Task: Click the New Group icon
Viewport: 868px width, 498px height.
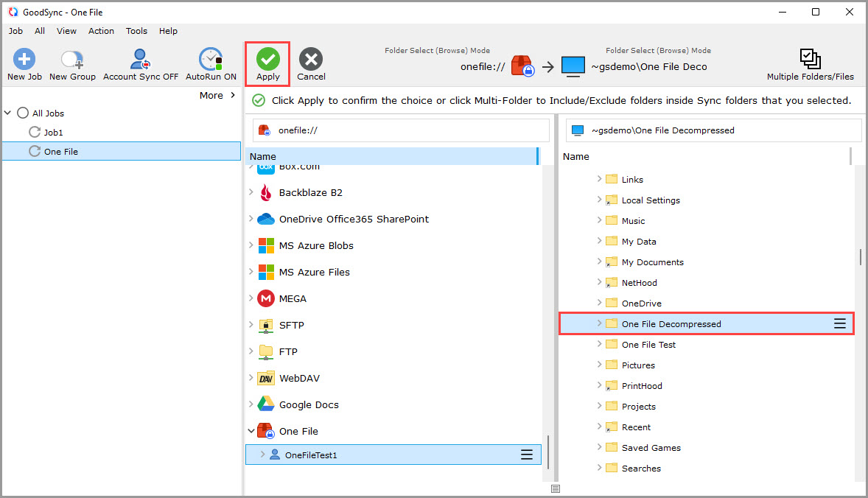Action: click(x=72, y=59)
